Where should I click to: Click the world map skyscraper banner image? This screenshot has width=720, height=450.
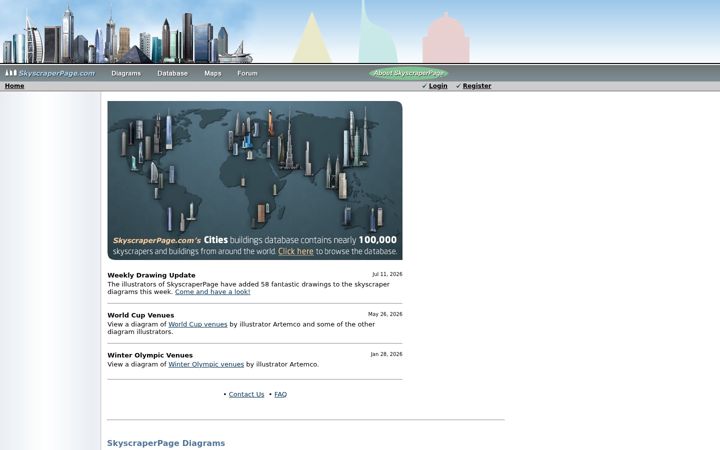point(255,180)
